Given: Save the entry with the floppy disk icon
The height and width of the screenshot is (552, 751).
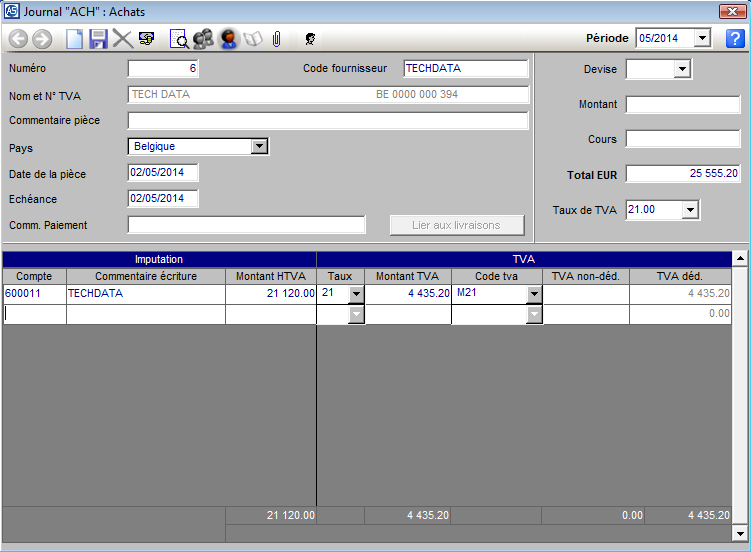Looking at the screenshot, I should point(98,39).
